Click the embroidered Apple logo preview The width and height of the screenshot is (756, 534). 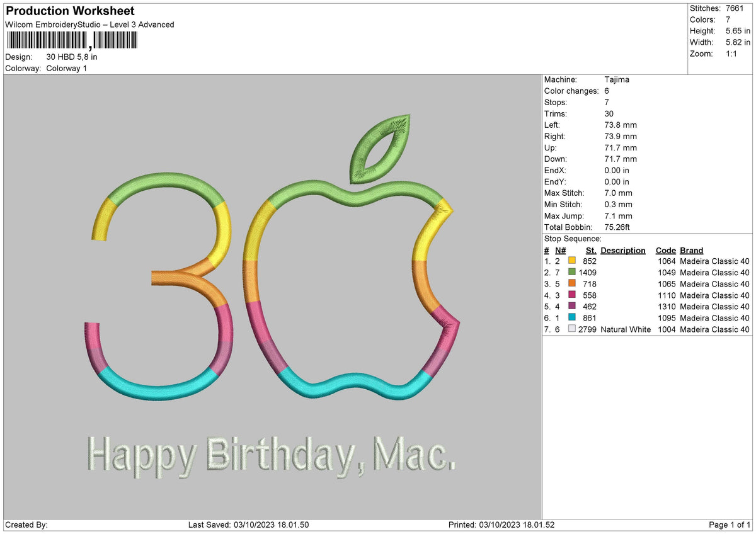[x=351, y=258]
